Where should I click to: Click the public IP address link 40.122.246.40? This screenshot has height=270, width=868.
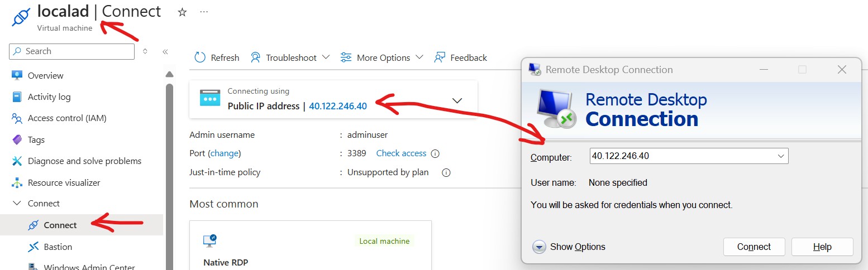pyautogui.click(x=338, y=106)
